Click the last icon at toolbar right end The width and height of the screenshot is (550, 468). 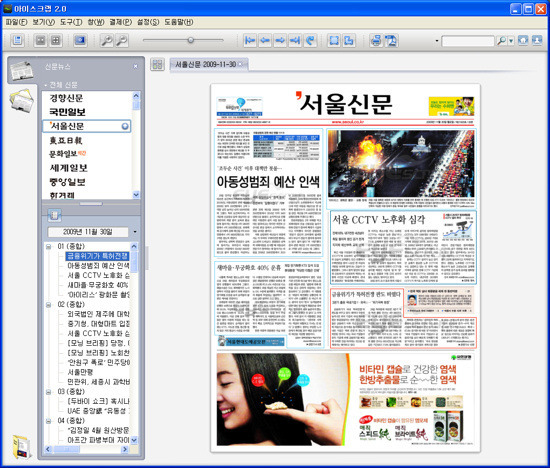pyautogui.click(x=537, y=40)
